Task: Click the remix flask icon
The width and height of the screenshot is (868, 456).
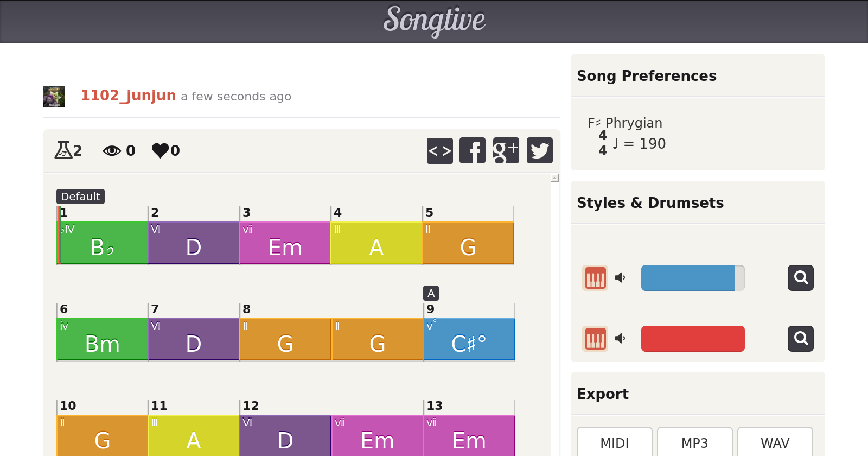Action: (63, 150)
